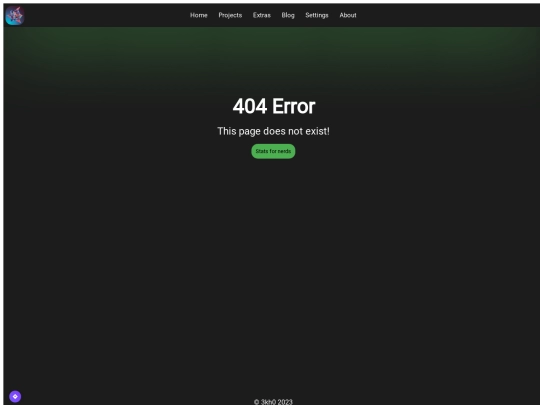
Task: Select Extras in the navigation bar
Action: point(262,15)
